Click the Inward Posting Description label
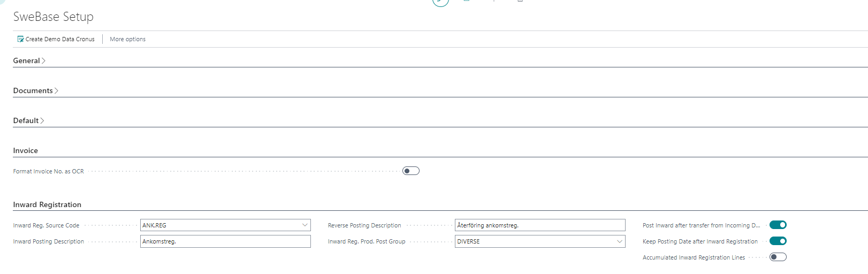The image size is (868, 274). tap(49, 241)
